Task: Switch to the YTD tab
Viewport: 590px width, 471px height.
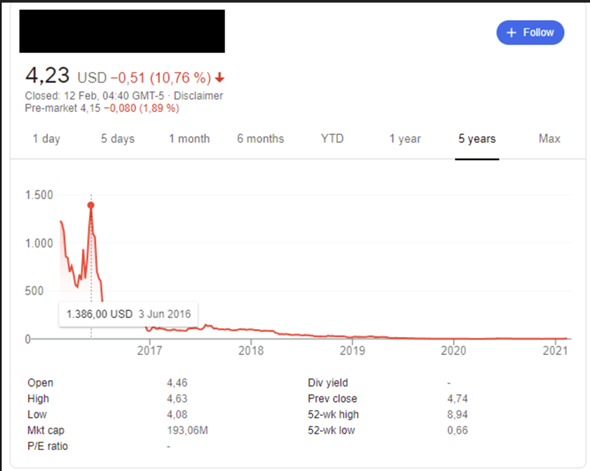Action: [x=332, y=138]
